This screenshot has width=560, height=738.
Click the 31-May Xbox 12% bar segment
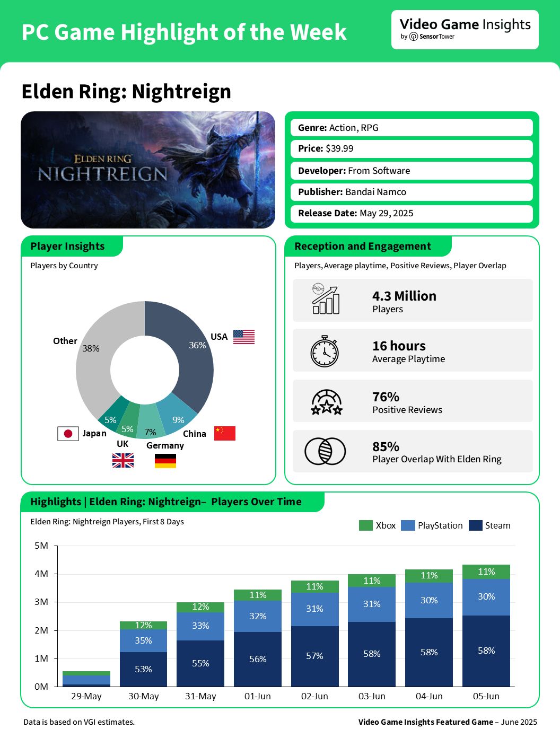tap(200, 607)
